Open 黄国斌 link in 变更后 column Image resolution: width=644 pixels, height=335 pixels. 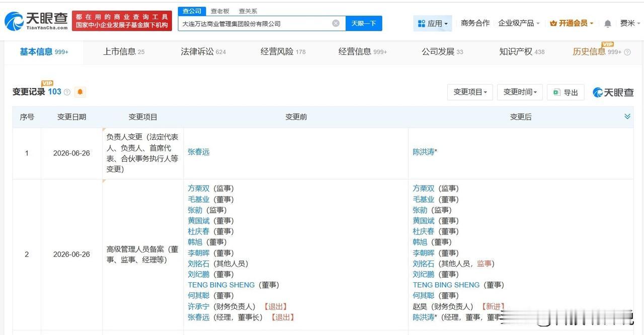(x=423, y=221)
